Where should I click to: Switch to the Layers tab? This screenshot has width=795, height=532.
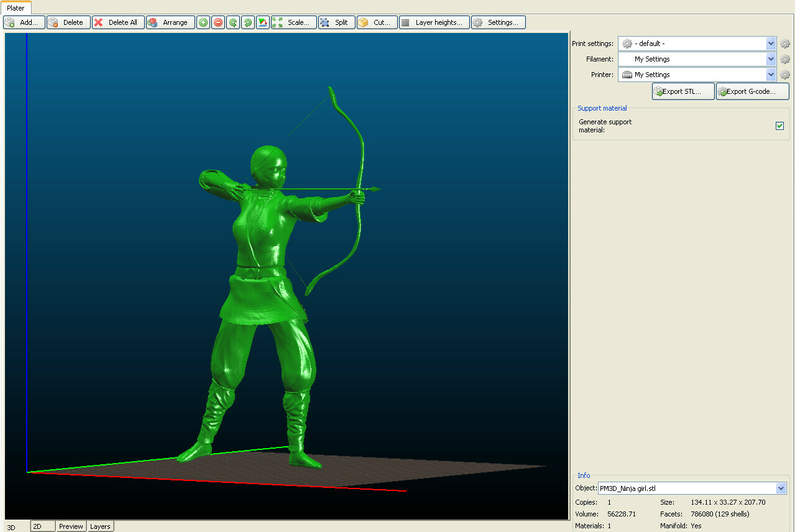100,526
